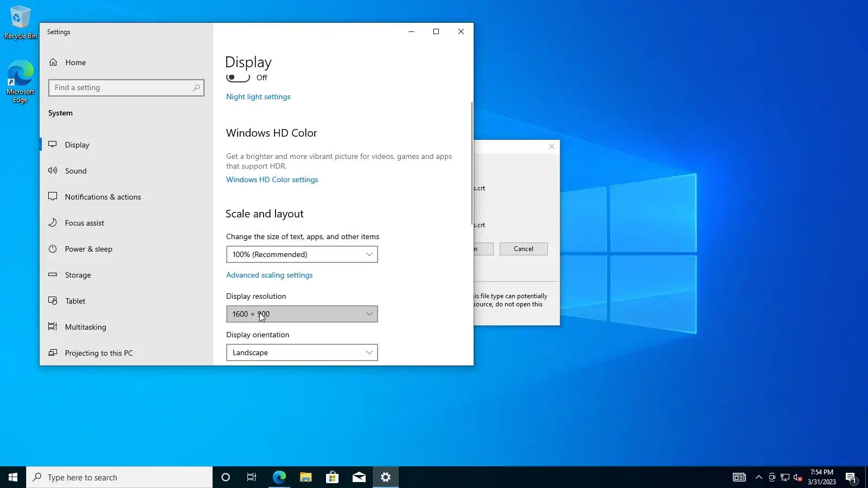The width and height of the screenshot is (868, 488).
Task: Open Windows HD Color settings link
Action: point(272,179)
